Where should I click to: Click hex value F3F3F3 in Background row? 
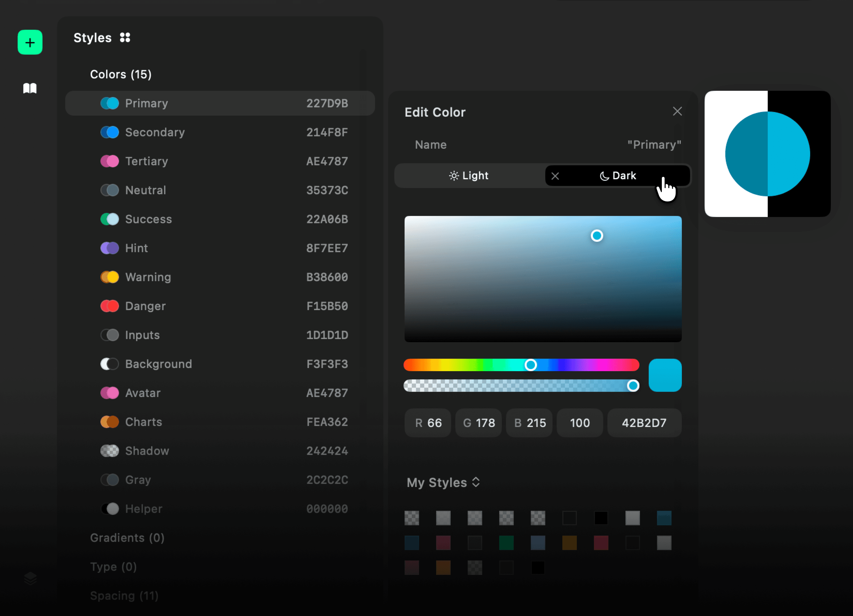coord(327,364)
